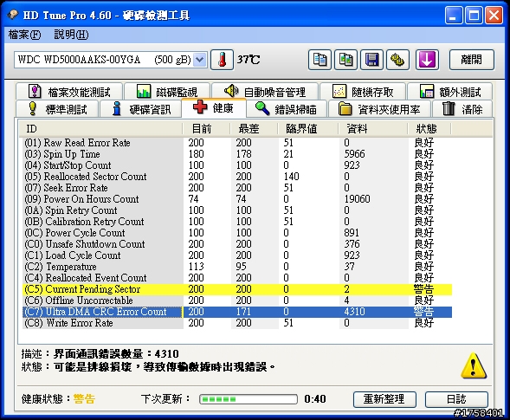This screenshot has height=420, width=510.
Task: Switch to the 清除 tab
Action: pos(462,108)
